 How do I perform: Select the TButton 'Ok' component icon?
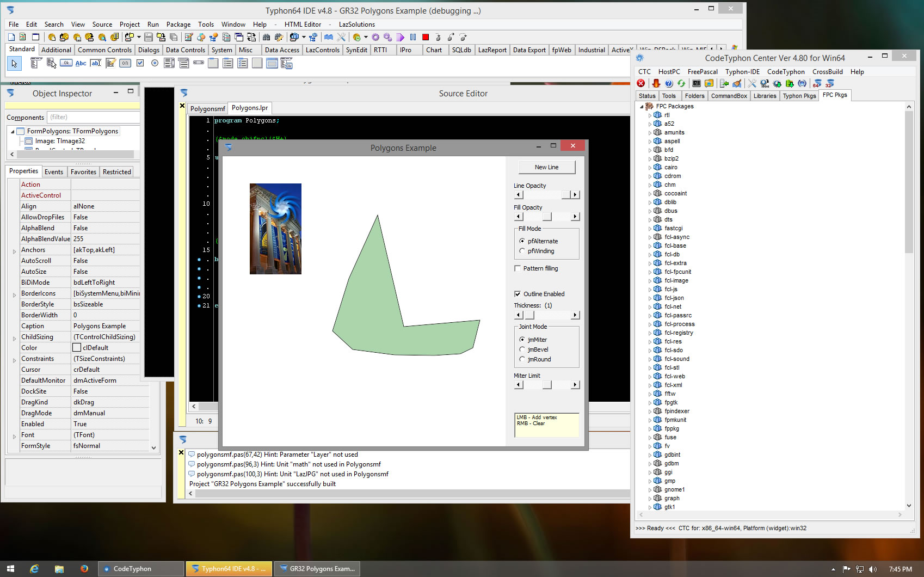coord(66,63)
